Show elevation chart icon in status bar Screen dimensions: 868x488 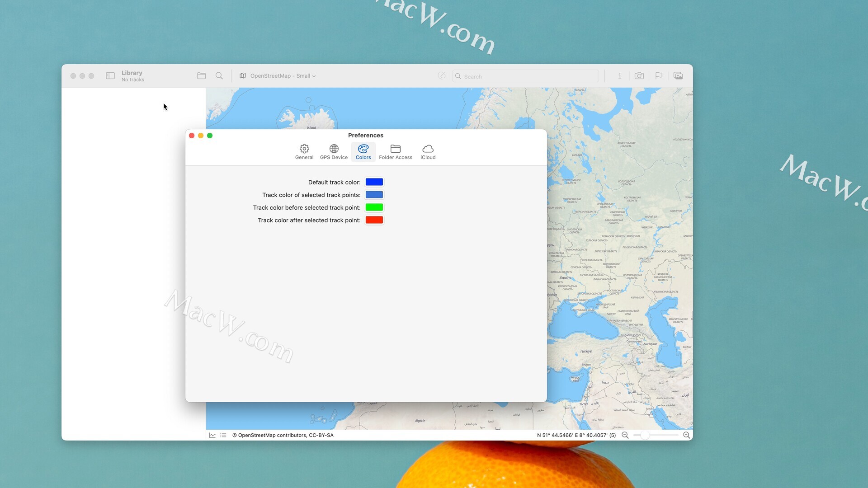tap(212, 435)
